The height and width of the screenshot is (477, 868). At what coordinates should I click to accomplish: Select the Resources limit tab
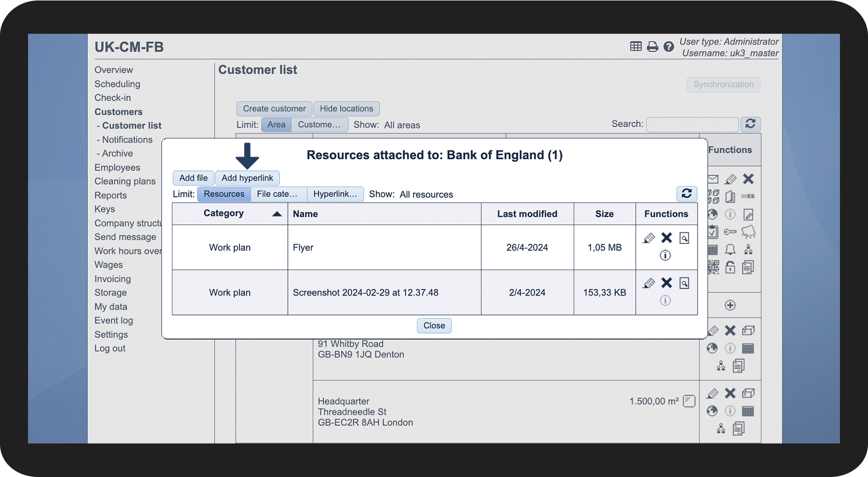click(x=224, y=194)
